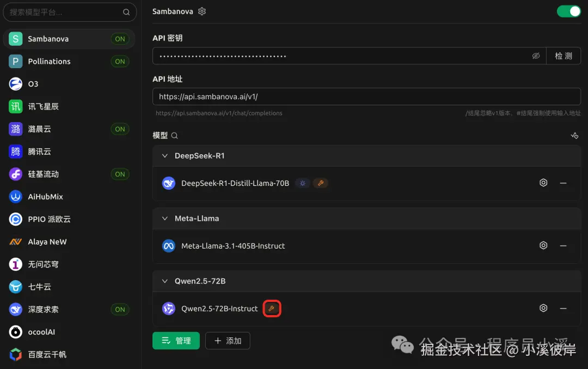Image resolution: width=588 pixels, height=369 pixels.
Task: Open settings for DeepSeek-R1-Distill-Llama-70B
Action: coord(543,183)
